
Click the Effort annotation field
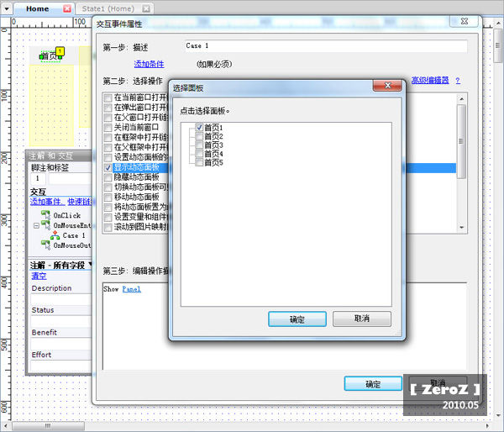[x=61, y=366]
